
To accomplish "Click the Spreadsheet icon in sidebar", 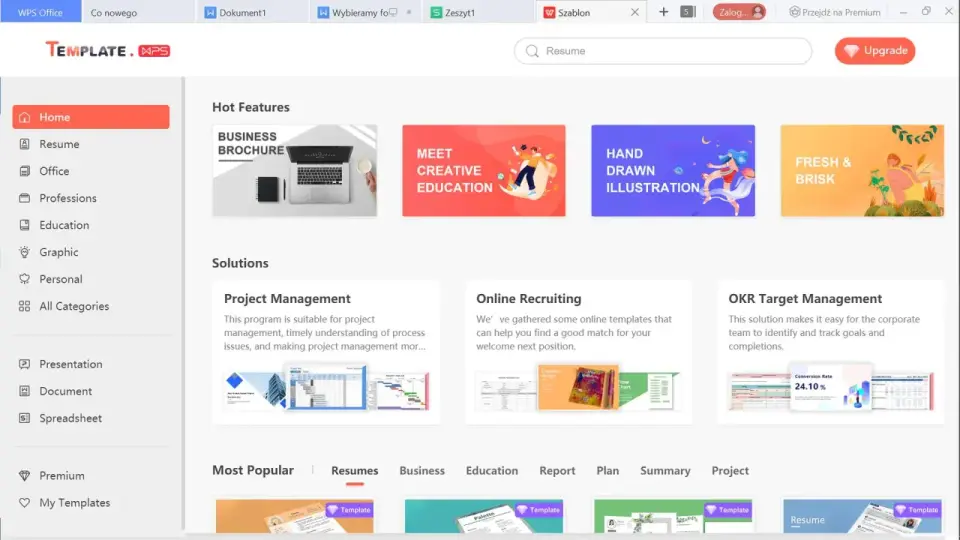I will [x=24, y=418].
